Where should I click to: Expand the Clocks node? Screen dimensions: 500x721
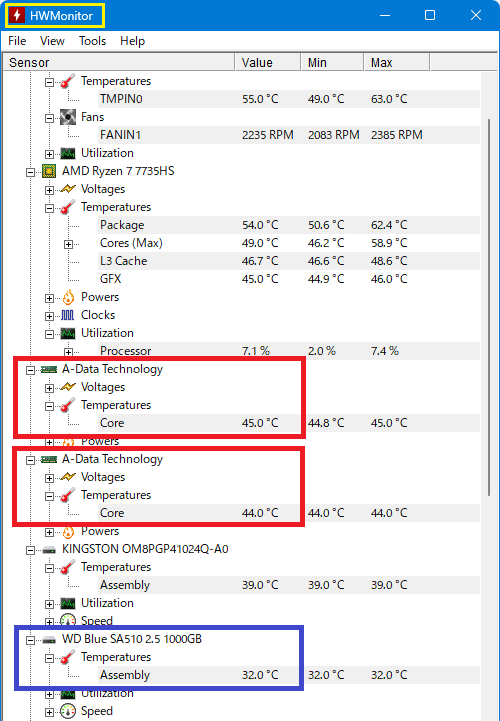click(x=49, y=316)
